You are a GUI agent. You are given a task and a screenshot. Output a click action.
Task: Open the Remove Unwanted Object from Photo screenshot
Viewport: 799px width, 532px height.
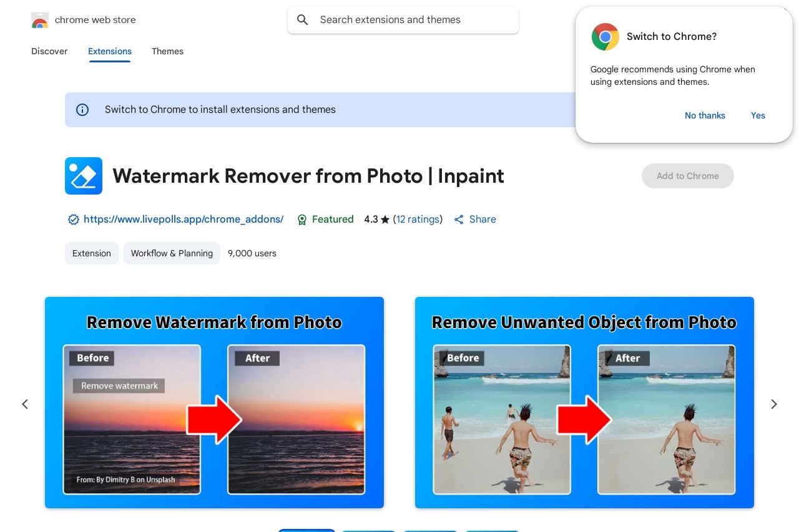pyautogui.click(x=584, y=402)
